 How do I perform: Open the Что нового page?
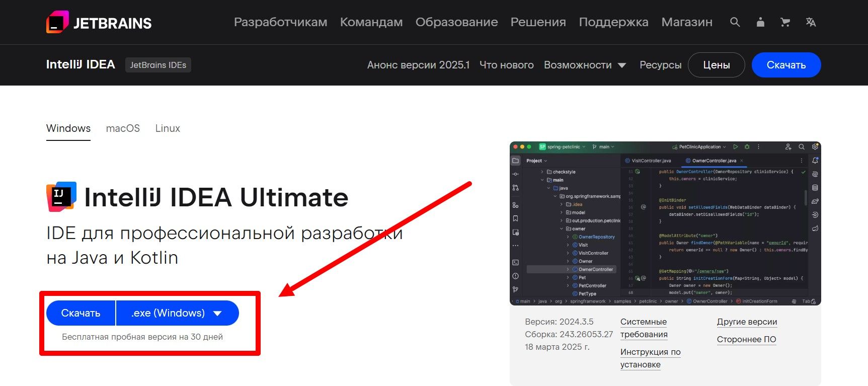coord(507,65)
